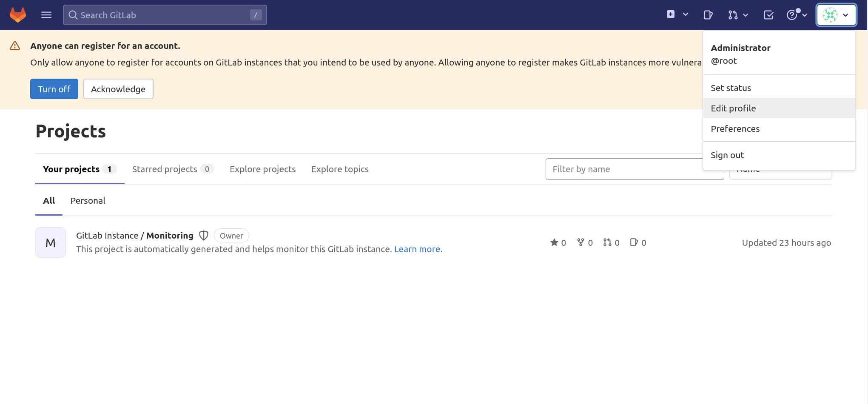Switch to Starred projects tab
The image size is (868, 404).
(165, 169)
